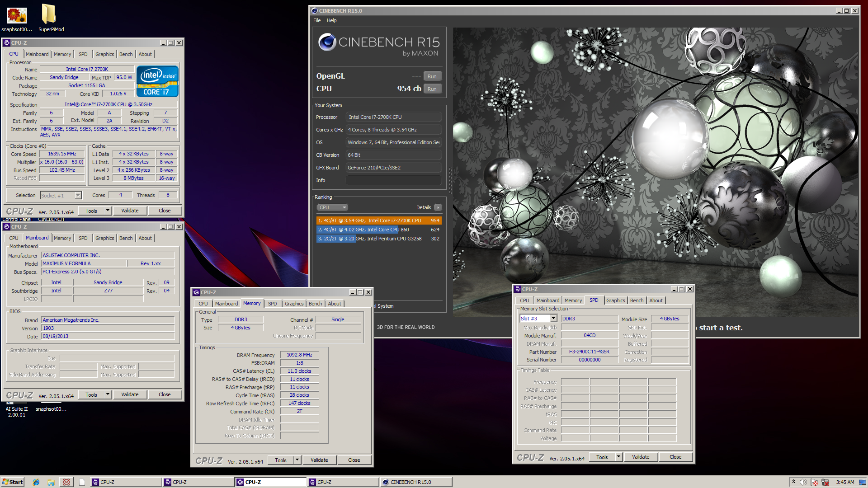The image size is (868, 488).
Task: Click the Core Speed value 1639.15 MHz
Action: click(x=62, y=154)
